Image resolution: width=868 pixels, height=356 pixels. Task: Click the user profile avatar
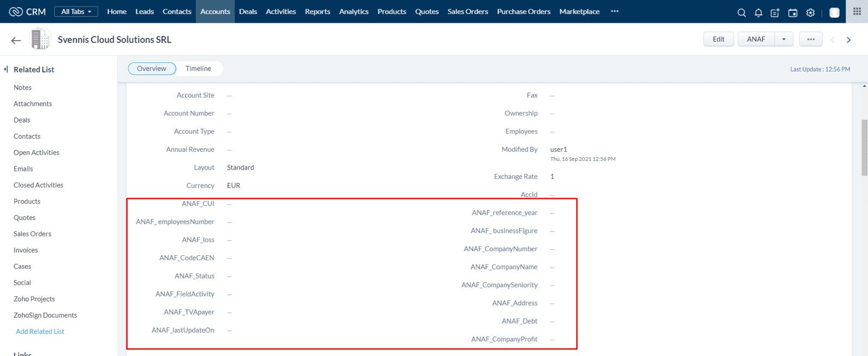click(x=834, y=12)
